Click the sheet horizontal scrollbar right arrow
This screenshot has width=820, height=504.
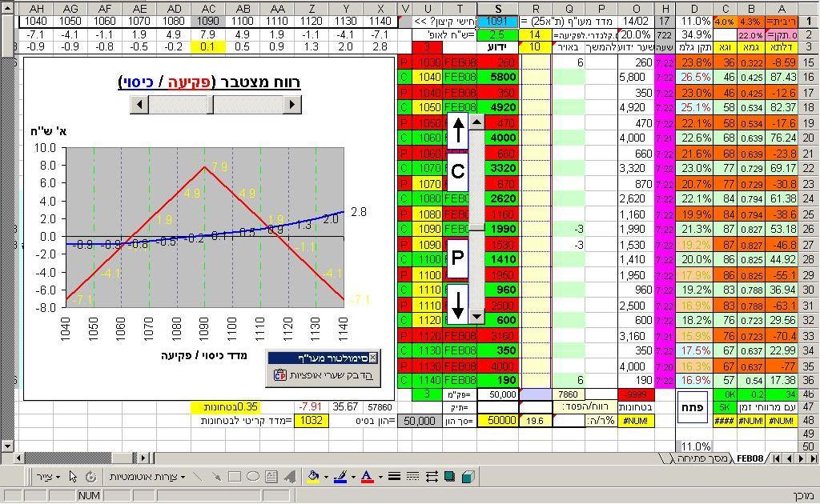point(143,458)
